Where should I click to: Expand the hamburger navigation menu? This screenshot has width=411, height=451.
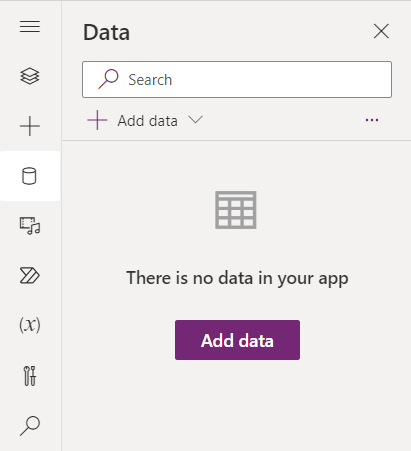tap(30, 26)
